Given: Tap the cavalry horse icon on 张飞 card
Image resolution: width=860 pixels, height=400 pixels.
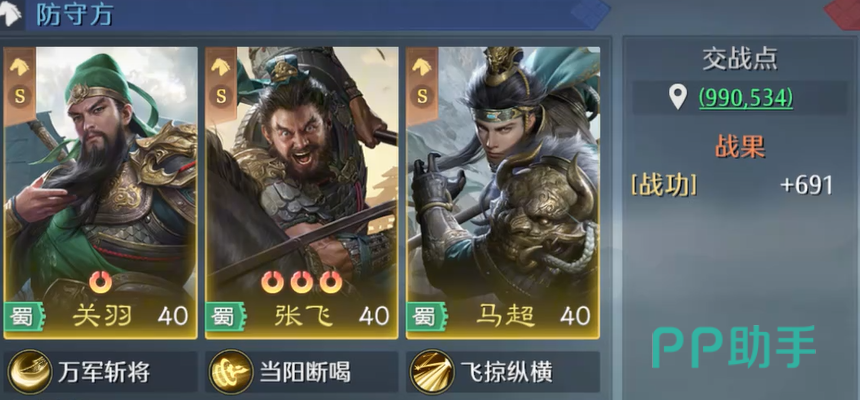Looking at the screenshot, I should point(221,66).
